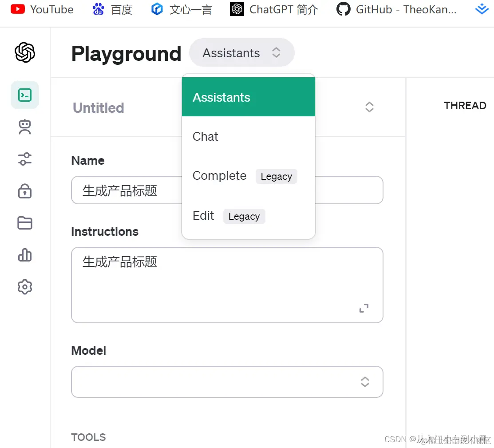Open the Assistants robot icon in sidebar
Screen dimensions: 494x448
[25, 127]
